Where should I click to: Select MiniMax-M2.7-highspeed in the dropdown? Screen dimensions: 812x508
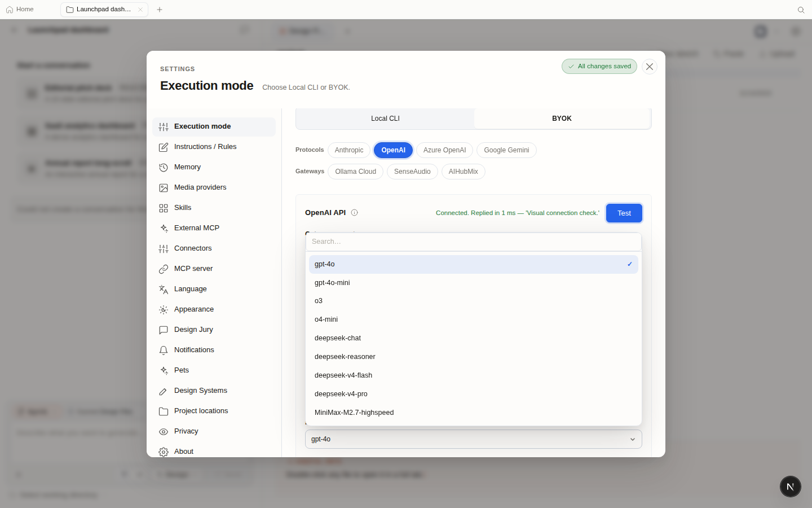474,413
